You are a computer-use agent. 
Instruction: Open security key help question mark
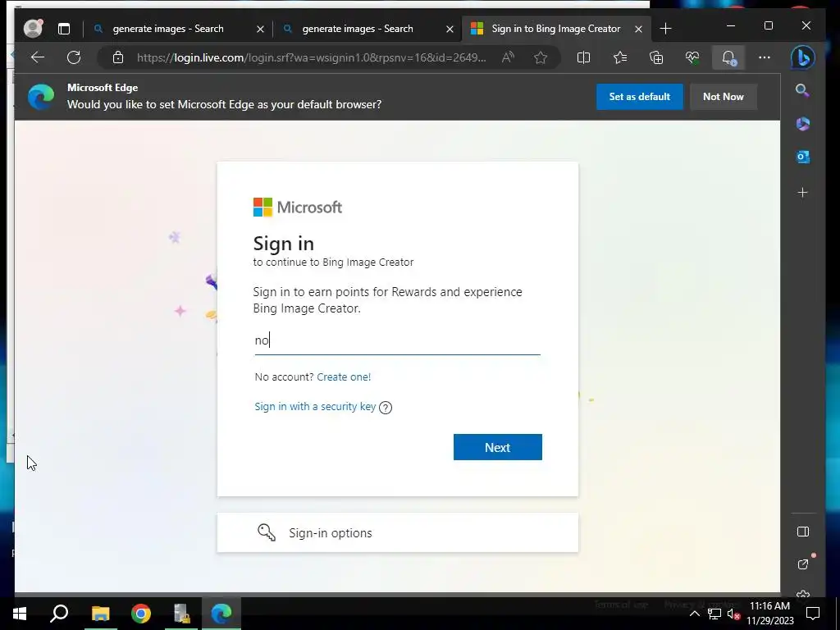(386, 408)
